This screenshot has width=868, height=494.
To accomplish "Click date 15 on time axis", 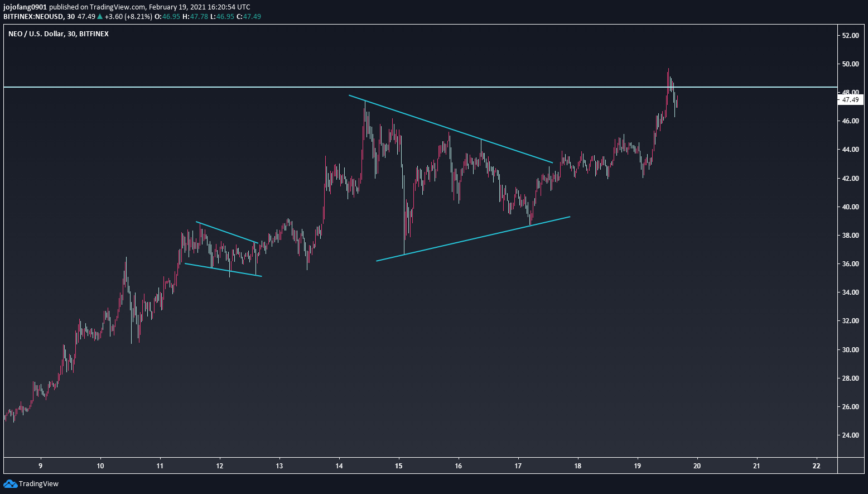I will pos(399,466).
